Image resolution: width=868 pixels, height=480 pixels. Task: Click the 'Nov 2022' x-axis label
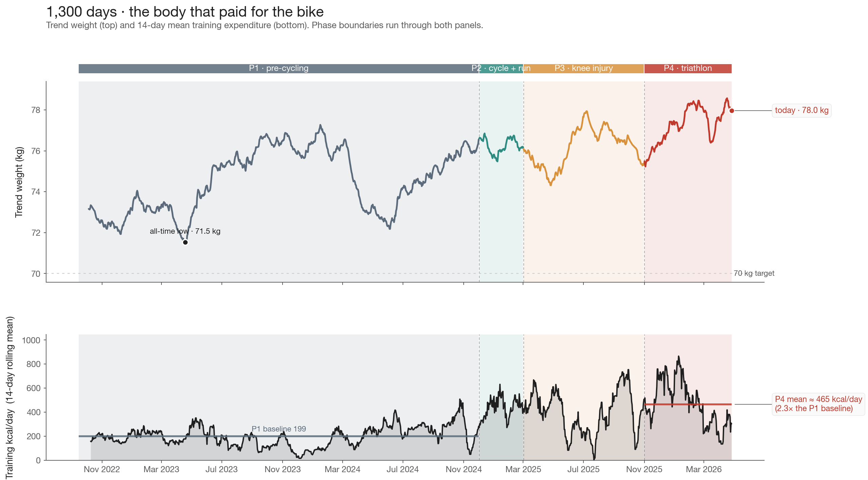pyautogui.click(x=102, y=469)
